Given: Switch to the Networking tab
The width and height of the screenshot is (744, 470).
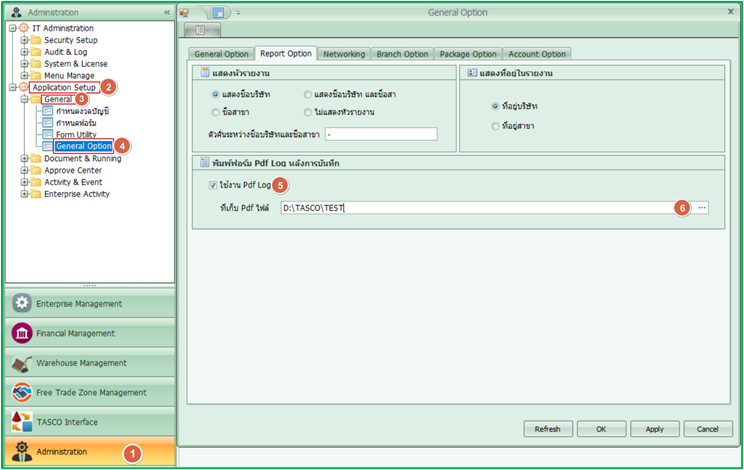Looking at the screenshot, I should point(343,54).
